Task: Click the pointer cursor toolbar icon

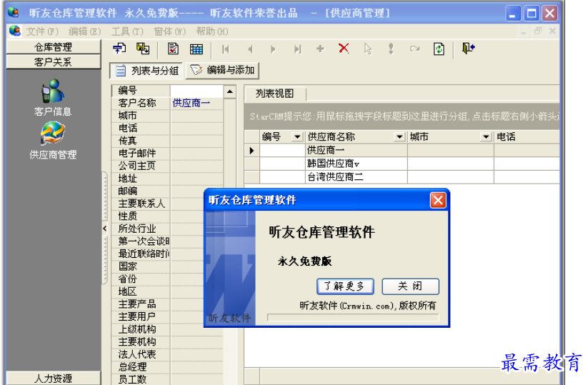Action: pos(368,49)
